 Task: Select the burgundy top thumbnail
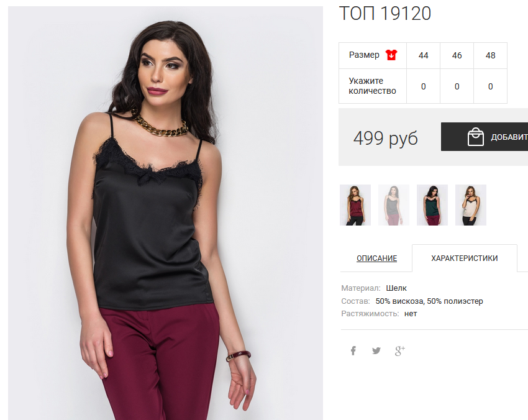pyautogui.click(x=355, y=205)
